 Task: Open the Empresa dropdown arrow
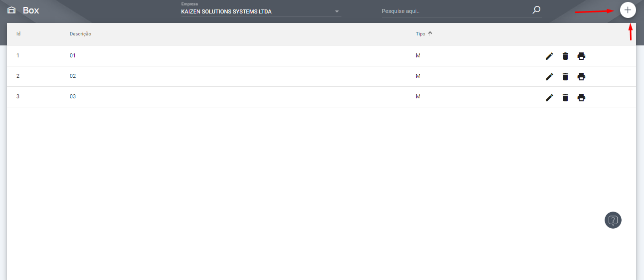(337, 11)
